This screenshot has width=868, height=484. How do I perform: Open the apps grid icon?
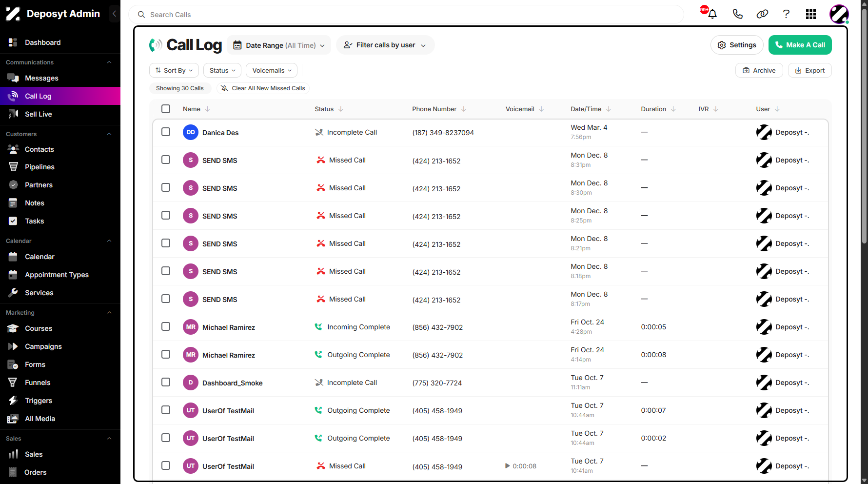point(811,14)
